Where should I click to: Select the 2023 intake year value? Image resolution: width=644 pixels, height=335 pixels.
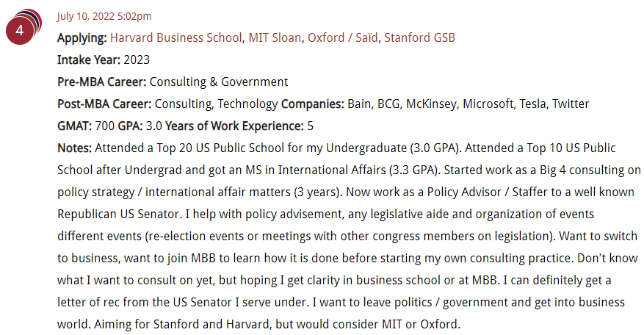point(137,60)
